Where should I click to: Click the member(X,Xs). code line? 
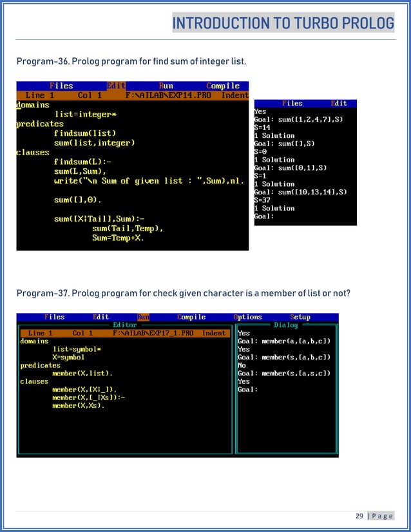click(79, 406)
